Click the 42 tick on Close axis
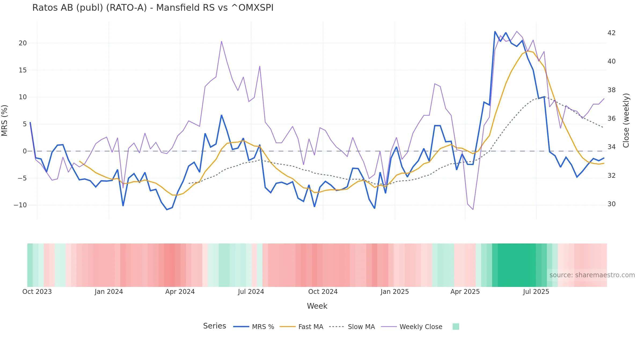The image size is (644, 362). [612, 33]
